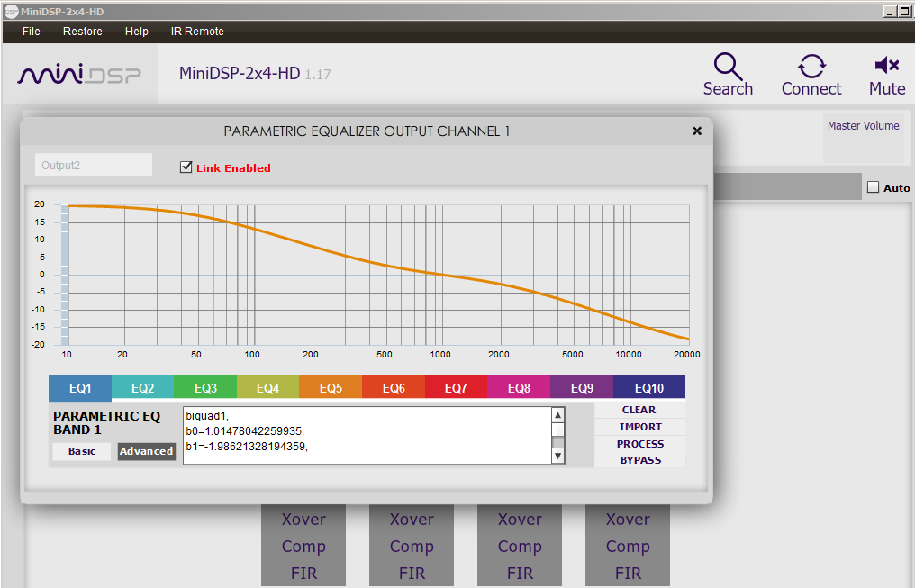Open the Restore menu
This screenshot has width=915, height=588.
click(82, 32)
